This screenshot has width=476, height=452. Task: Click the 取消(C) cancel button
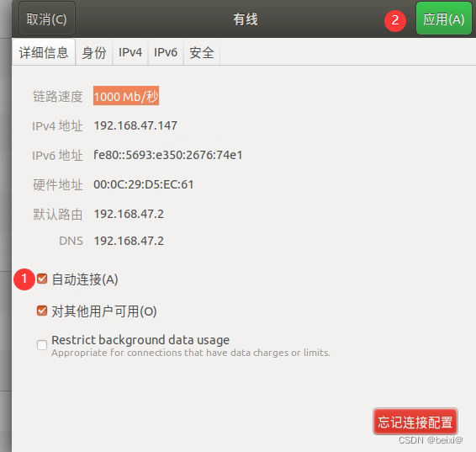tap(47, 19)
